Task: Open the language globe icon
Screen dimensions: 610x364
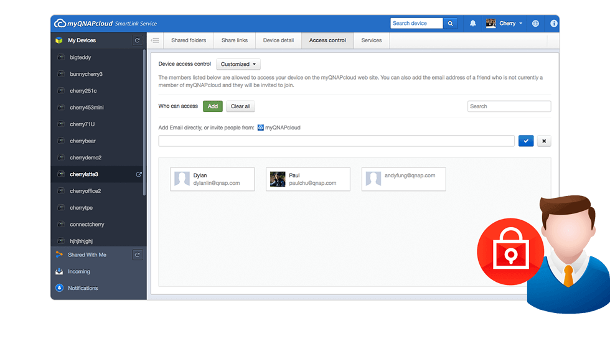Action: 535,24
